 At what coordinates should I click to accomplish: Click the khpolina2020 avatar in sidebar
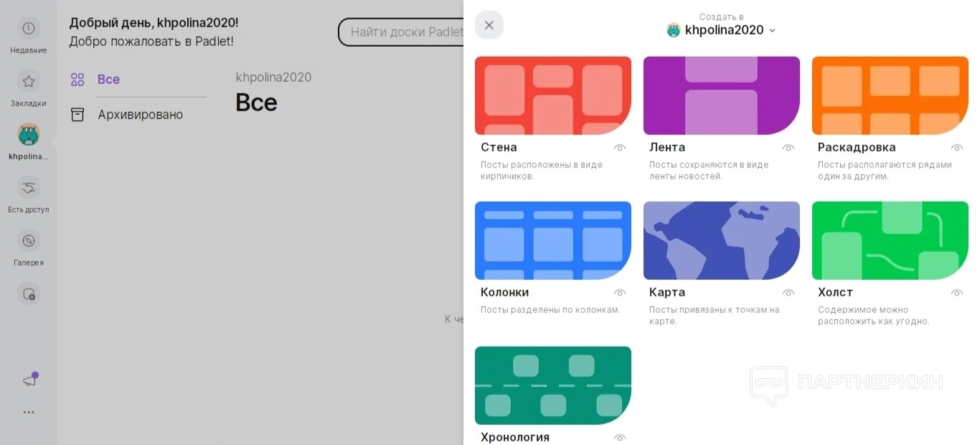coord(29,134)
